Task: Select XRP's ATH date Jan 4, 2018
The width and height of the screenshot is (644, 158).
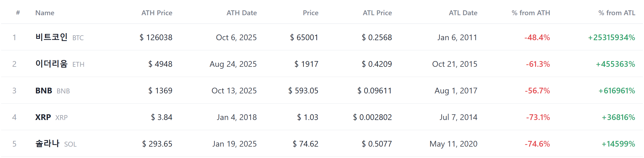Action: click(x=237, y=117)
